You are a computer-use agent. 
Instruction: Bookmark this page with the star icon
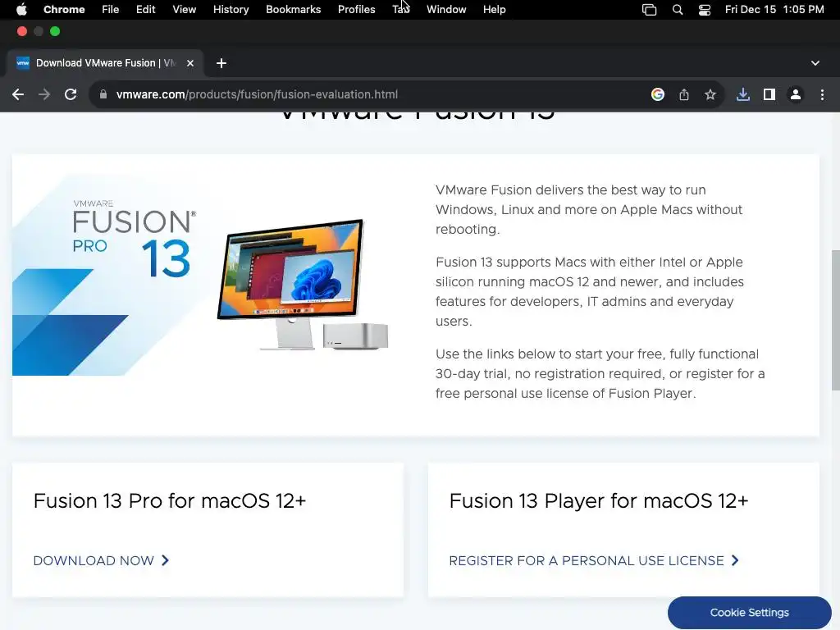click(710, 95)
